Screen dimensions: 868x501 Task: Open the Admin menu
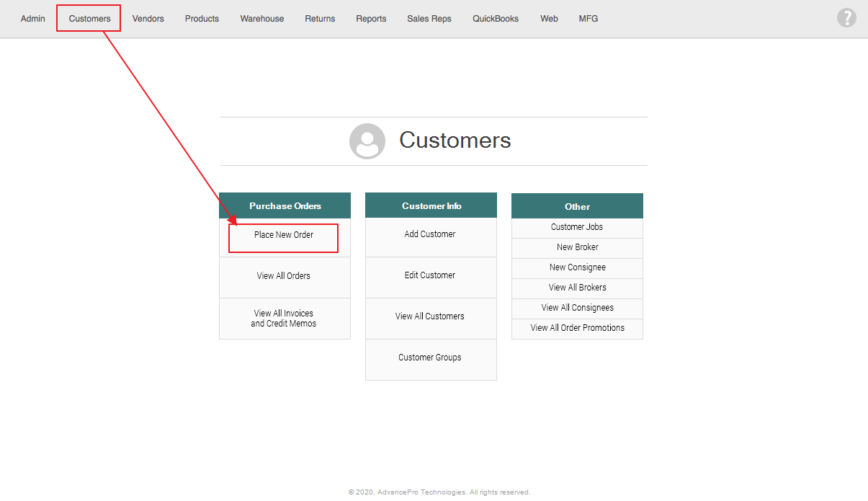click(x=32, y=19)
